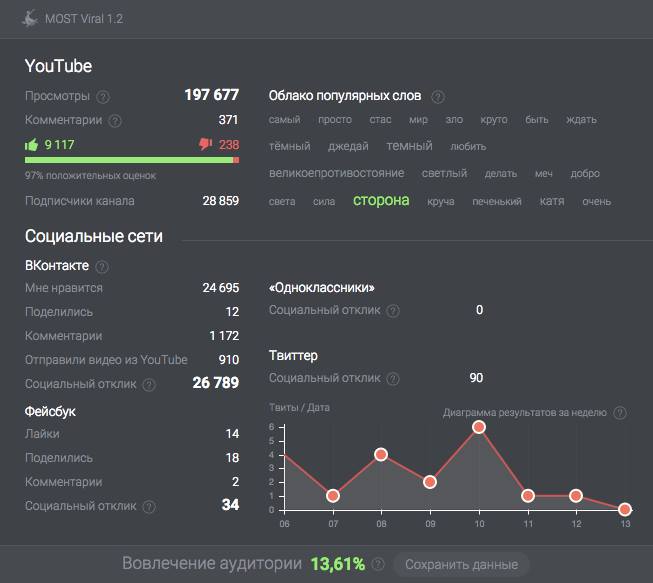Click Отправили видео из YouTube value 910
This screenshot has width=653, height=583.
(x=229, y=360)
